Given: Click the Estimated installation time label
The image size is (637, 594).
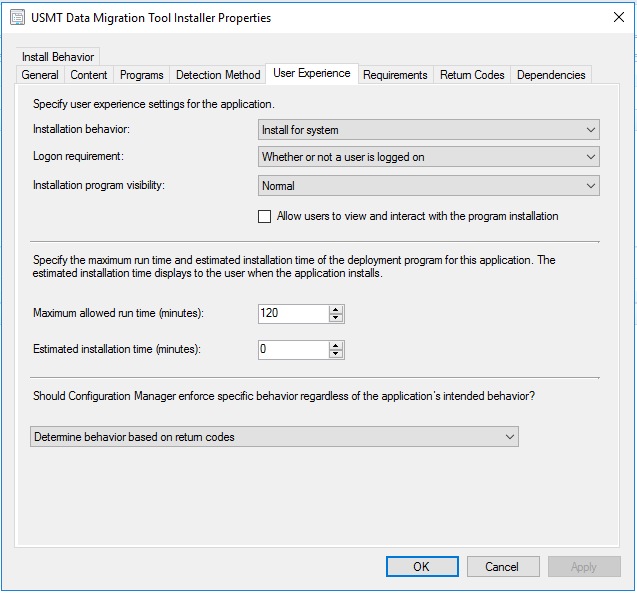Looking at the screenshot, I should click(117, 349).
